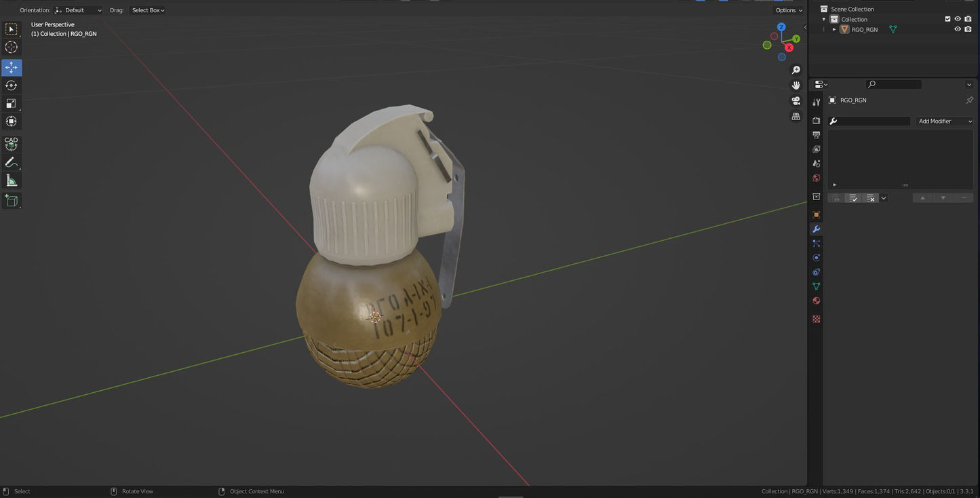The image size is (980, 498).
Task: Uncheck Collection exclude-from-view-layer checkbox
Action: click(947, 19)
